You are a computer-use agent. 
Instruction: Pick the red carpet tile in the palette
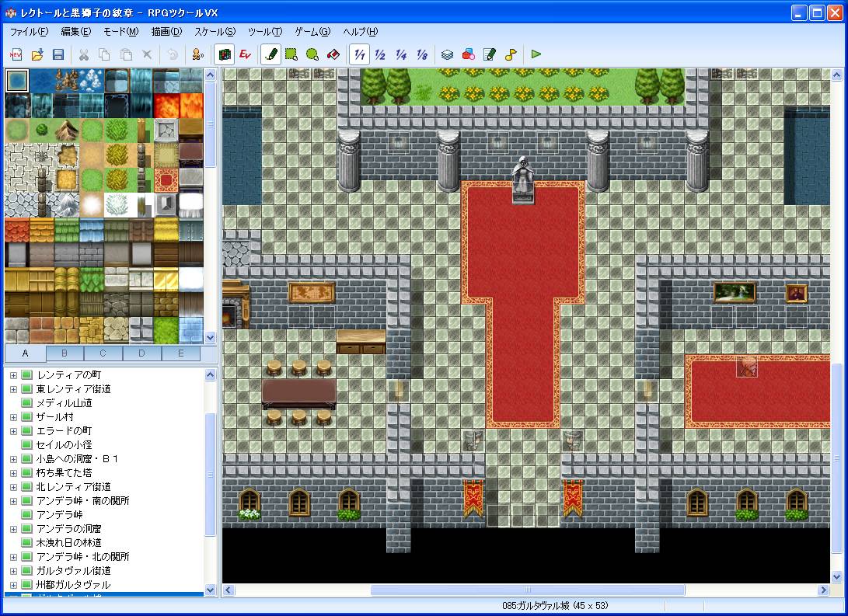166,180
